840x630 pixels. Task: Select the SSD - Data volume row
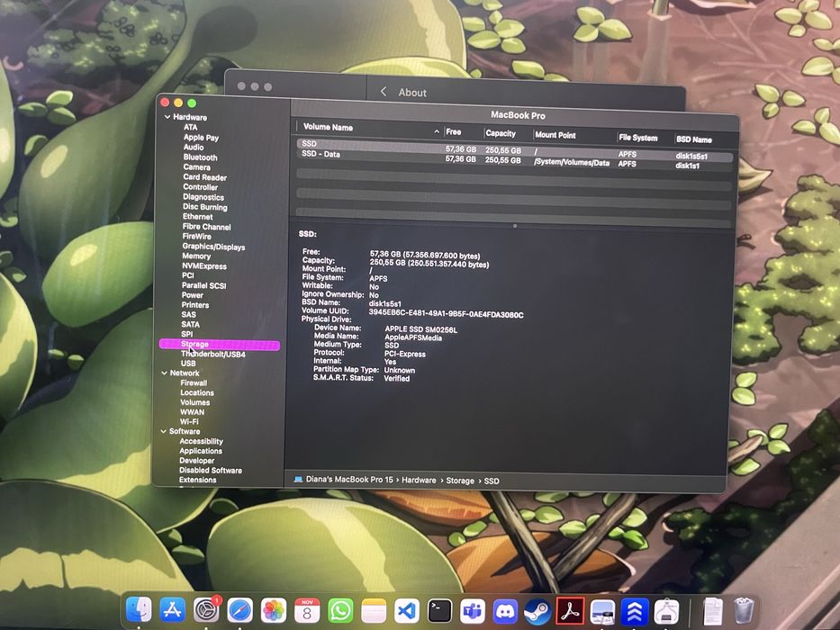[514, 159]
